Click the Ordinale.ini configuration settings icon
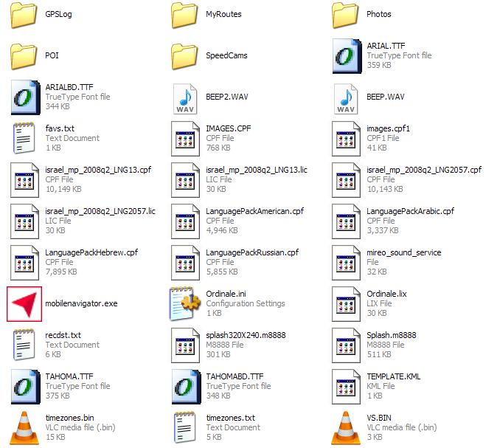This screenshot has height=448, width=500. tap(185, 303)
